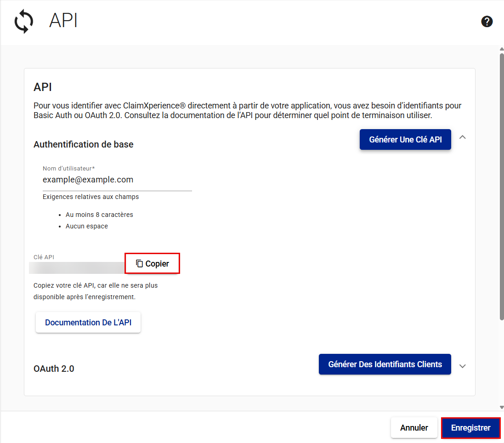Screen dimensions: 504x443
Task: Save changes with Enregistrer
Action: [470, 428]
